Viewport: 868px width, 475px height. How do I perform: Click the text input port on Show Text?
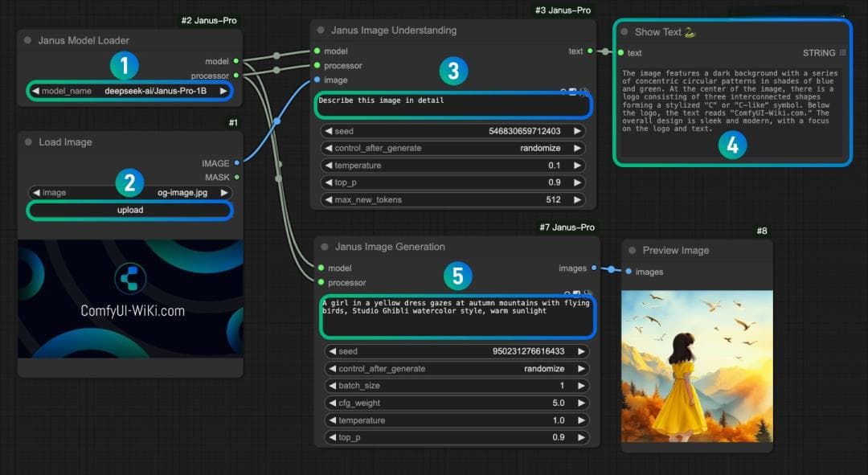[x=620, y=52]
